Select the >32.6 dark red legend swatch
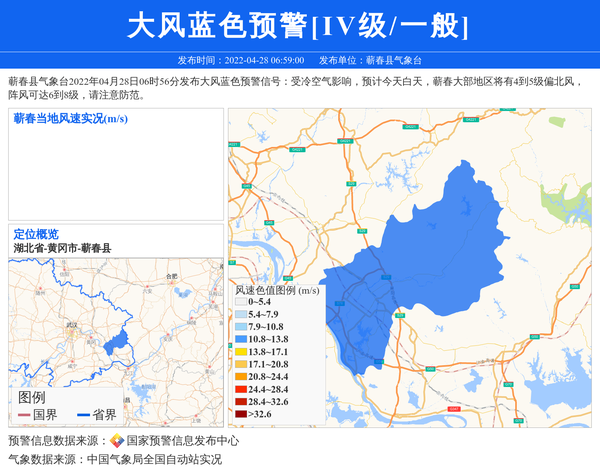 point(241,413)
